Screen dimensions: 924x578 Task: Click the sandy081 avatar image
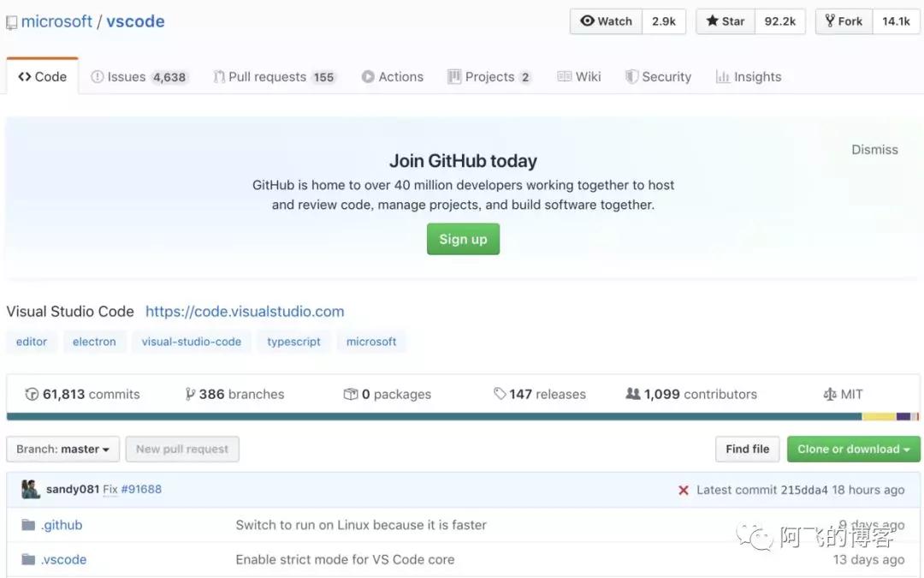click(x=31, y=489)
